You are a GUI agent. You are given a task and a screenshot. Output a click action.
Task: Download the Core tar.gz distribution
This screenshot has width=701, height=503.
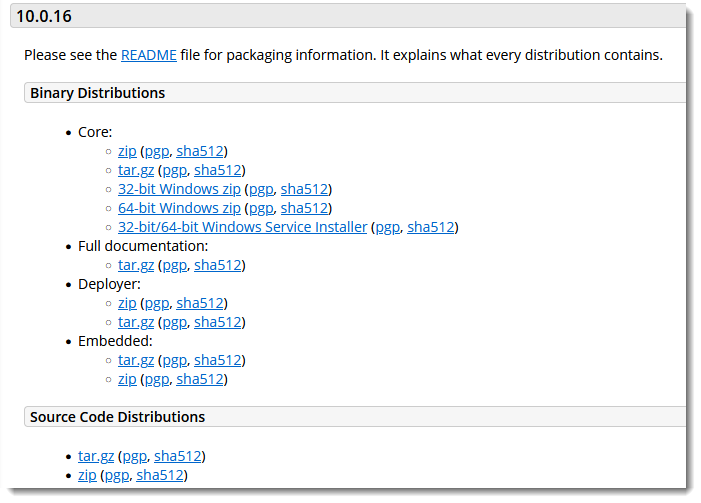click(136, 171)
